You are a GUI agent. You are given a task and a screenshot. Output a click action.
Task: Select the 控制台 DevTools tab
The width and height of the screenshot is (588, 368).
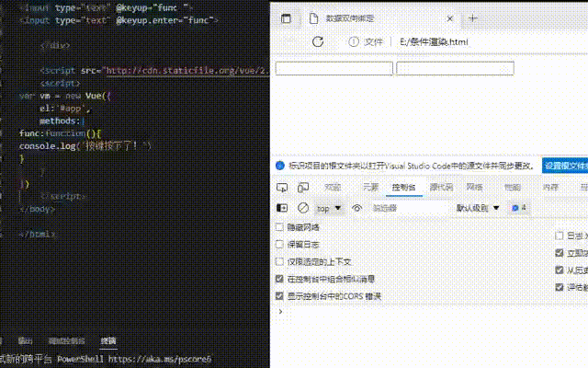[x=403, y=187]
